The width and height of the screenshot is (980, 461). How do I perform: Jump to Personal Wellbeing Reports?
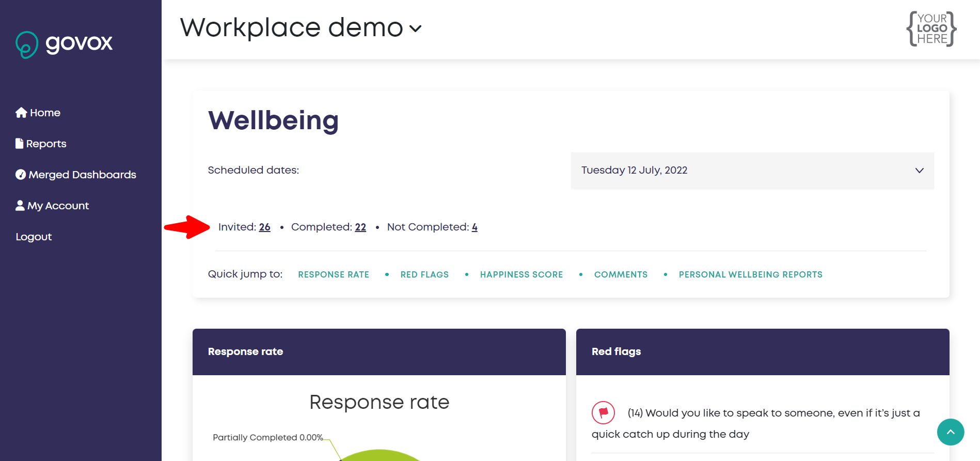[x=751, y=274]
